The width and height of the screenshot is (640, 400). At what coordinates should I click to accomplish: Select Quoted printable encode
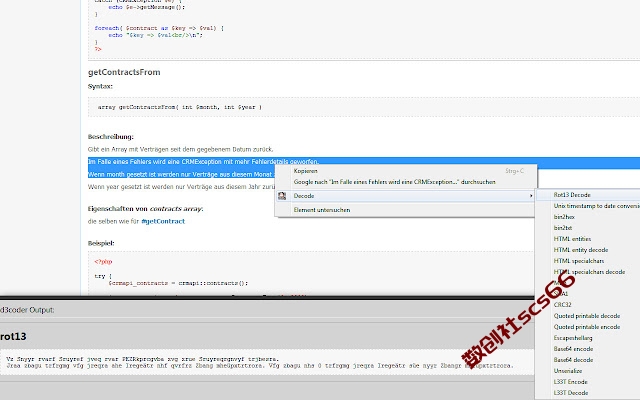(587, 327)
